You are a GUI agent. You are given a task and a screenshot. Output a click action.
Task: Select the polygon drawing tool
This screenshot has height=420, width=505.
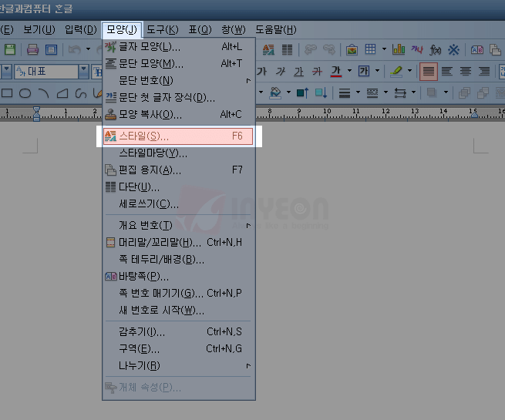pos(62,93)
